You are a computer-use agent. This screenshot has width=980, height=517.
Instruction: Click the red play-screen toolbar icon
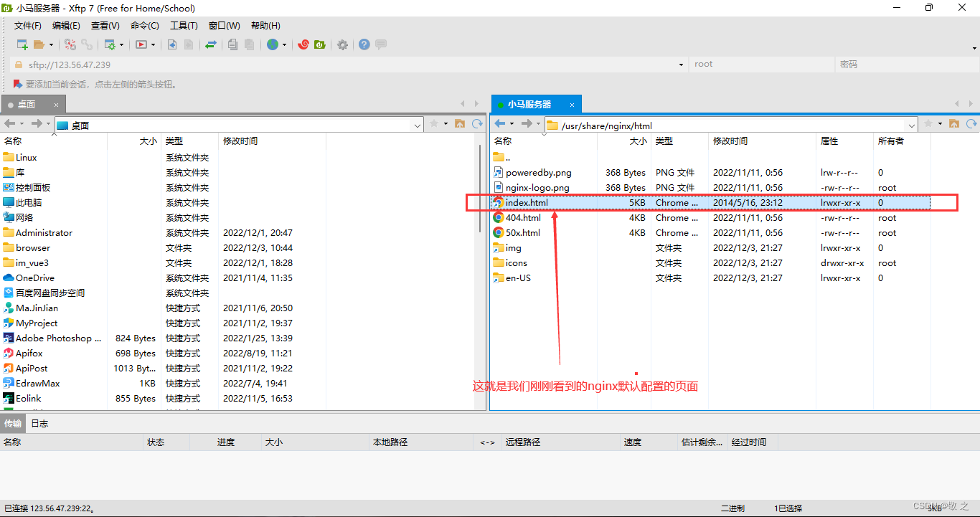[141, 44]
